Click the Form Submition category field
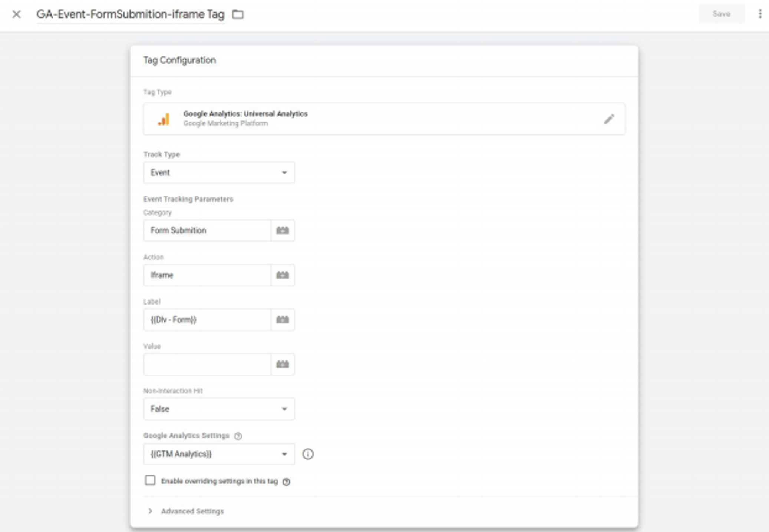This screenshot has height=532, width=769. pyautogui.click(x=207, y=230)
